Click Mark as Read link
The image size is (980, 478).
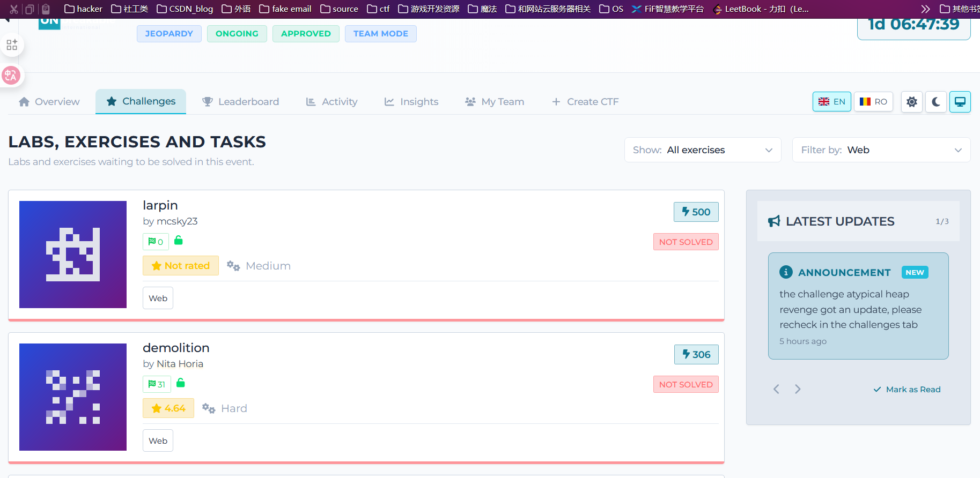click(x=907, y=390)
